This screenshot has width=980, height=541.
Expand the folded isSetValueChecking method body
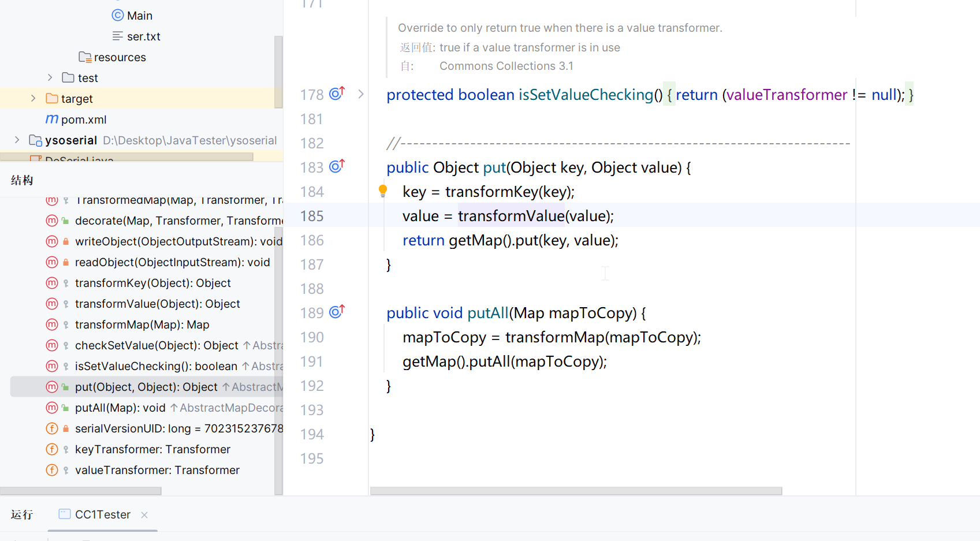coord(361,94)
